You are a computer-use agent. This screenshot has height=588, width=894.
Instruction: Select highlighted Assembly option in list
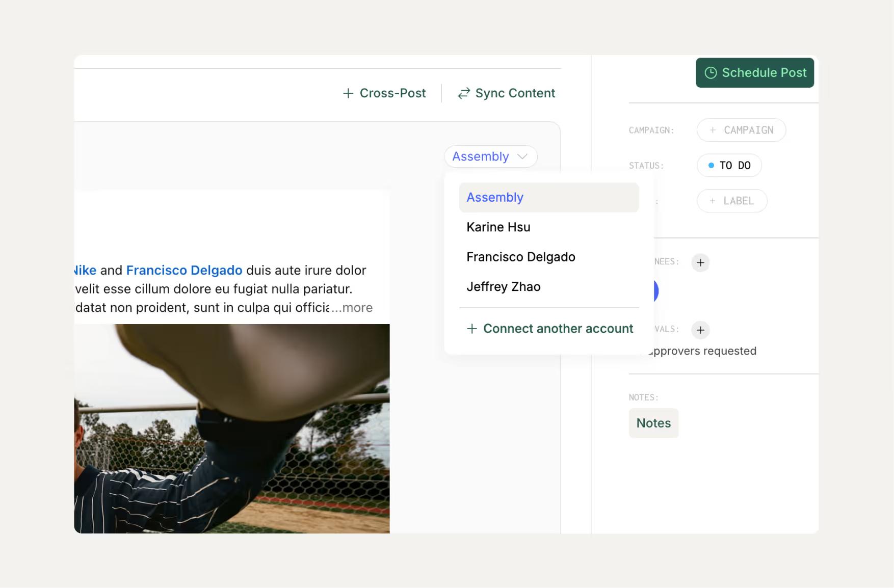(549, 198)
